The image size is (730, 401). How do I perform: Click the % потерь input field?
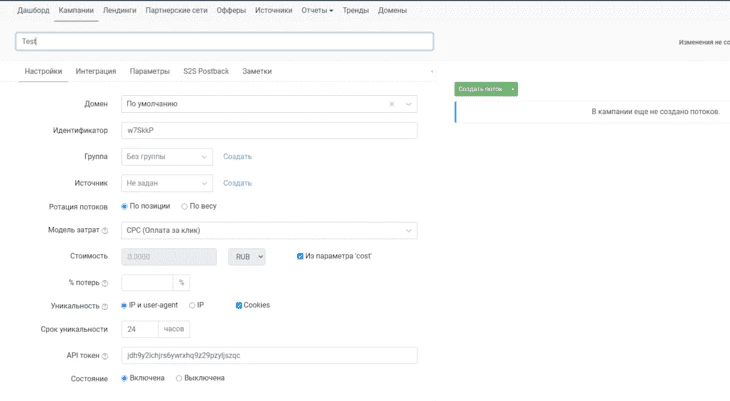[147, 283]
